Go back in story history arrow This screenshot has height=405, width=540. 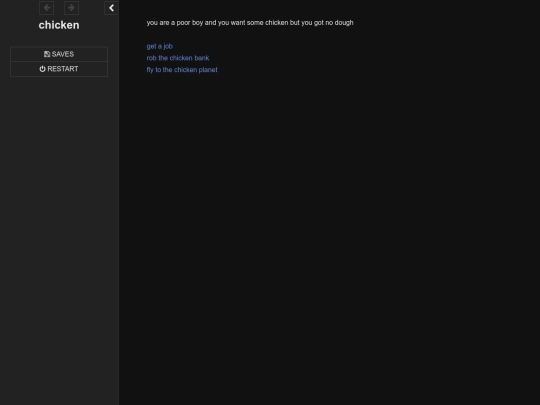[46, 8]
